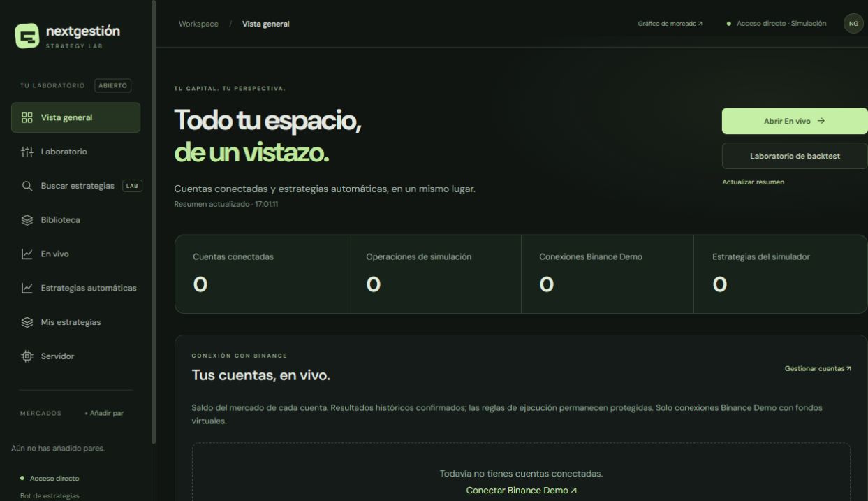
Task: Open Buscar estrategias in the sidebar
Action: [75, 186]
